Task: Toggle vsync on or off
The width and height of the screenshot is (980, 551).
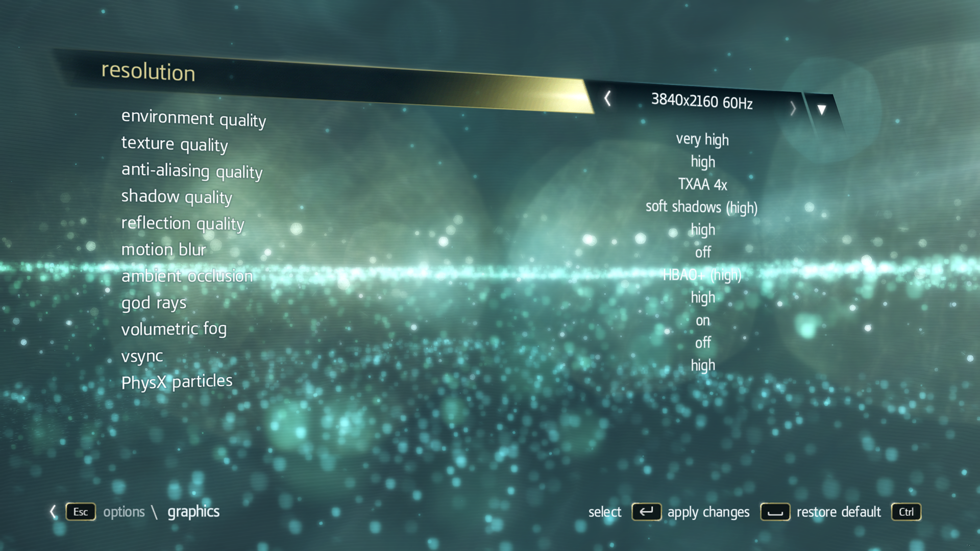Action: pos(702,343)
